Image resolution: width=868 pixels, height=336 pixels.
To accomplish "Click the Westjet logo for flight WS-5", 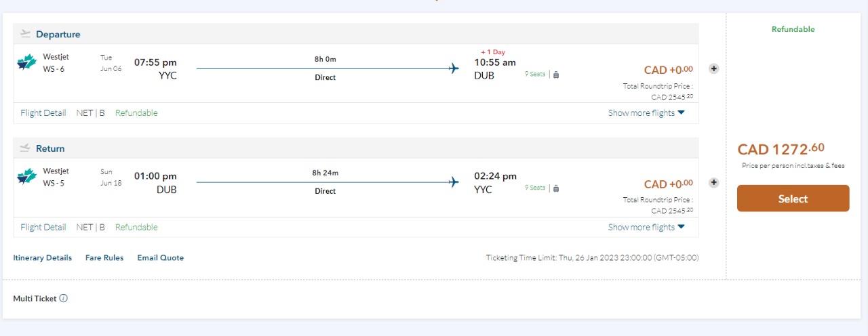I will [26, 177].
